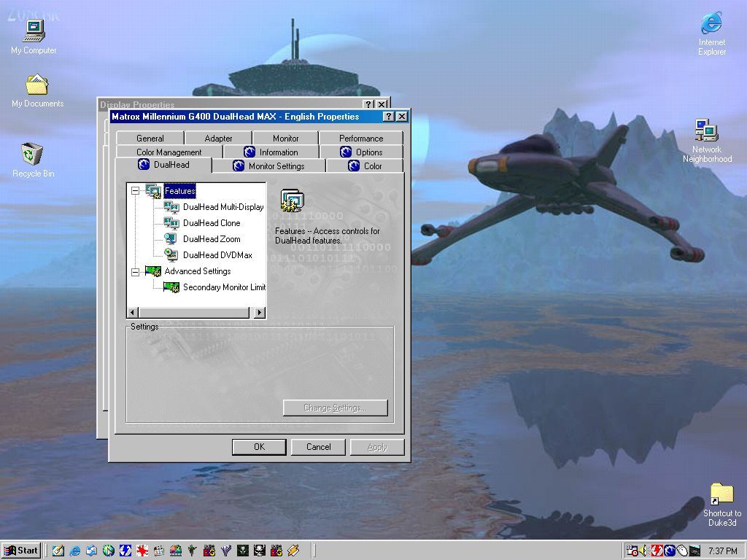Collapse the Advanced Settings tree node
Screen dimensions: 747x560
(135, 271)
